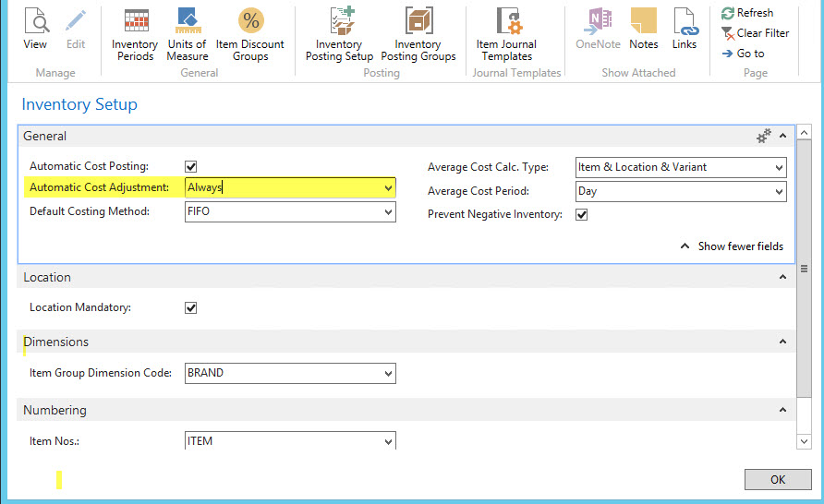Open Inventory Posting Setup
The width and height of the screenshot is (824, 504).
(x=339, y=33)
